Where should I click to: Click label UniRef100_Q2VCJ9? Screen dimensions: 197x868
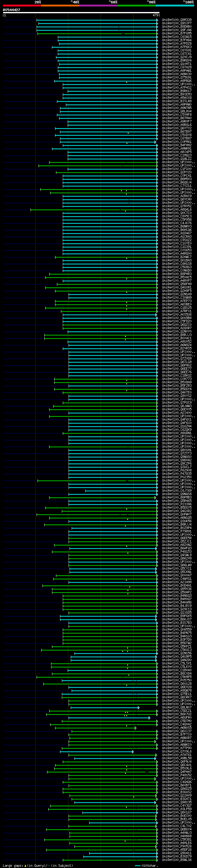pos(177,57)
